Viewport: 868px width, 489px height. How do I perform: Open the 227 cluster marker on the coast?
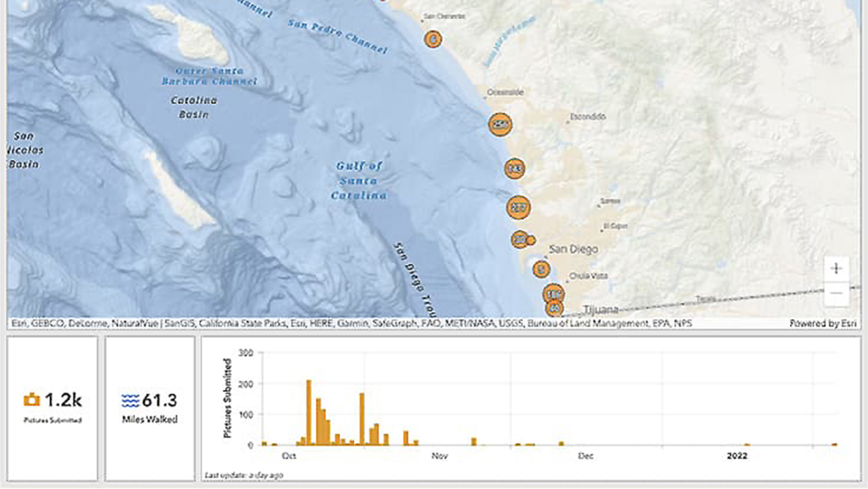point(518,208)
